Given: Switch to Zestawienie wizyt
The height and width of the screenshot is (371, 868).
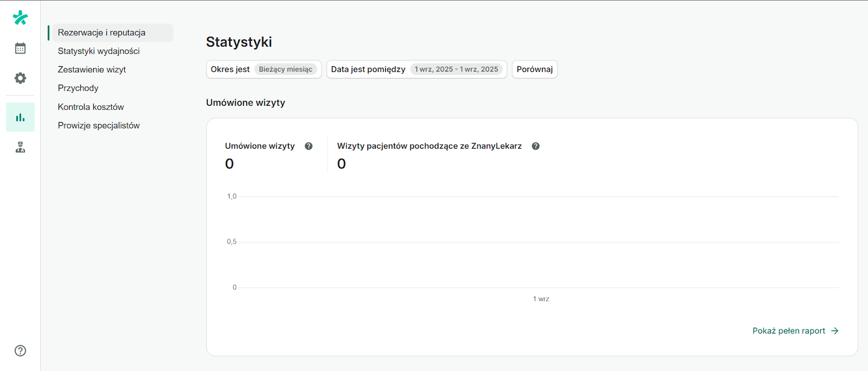Looking at the screenshot, I should pyautogui.click(x=92, y=69).
